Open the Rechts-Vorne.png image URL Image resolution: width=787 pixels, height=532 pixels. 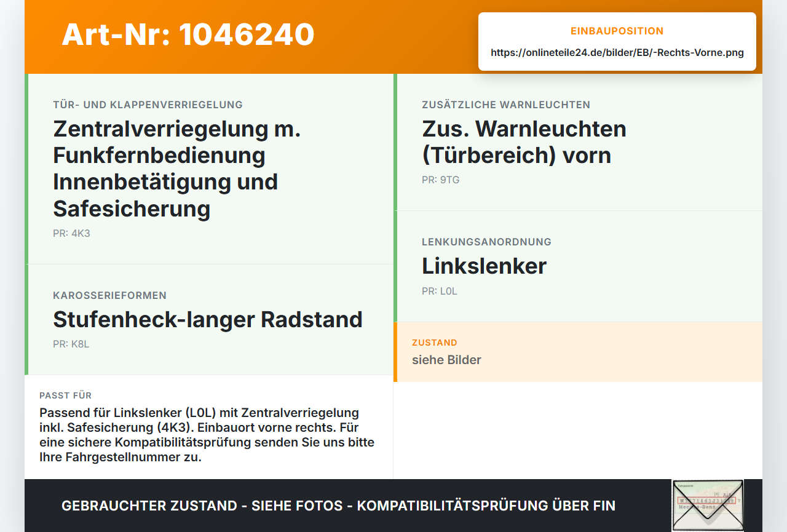[x=617, y=52]
